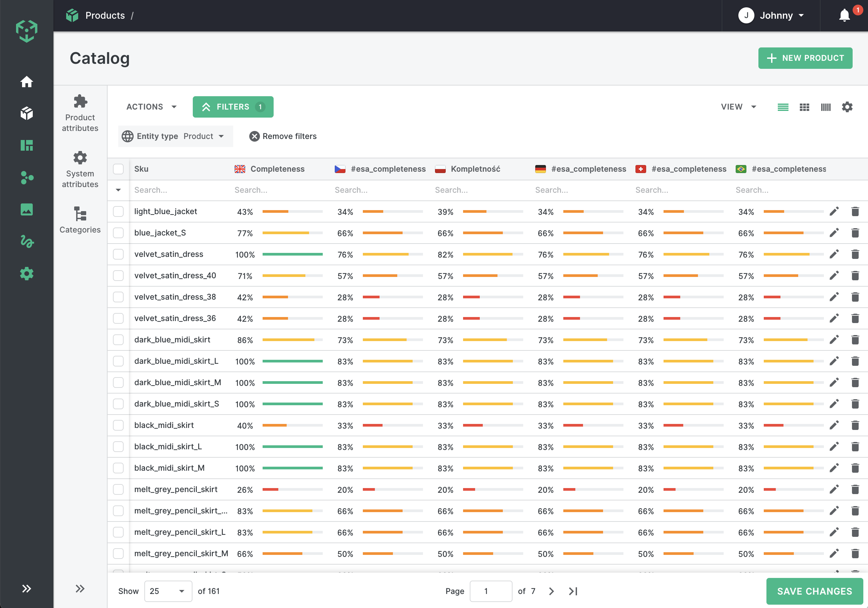The image size is (868, 608).
Task: Open the ACTIONS dropdown
Action: [x=151, y=107]
